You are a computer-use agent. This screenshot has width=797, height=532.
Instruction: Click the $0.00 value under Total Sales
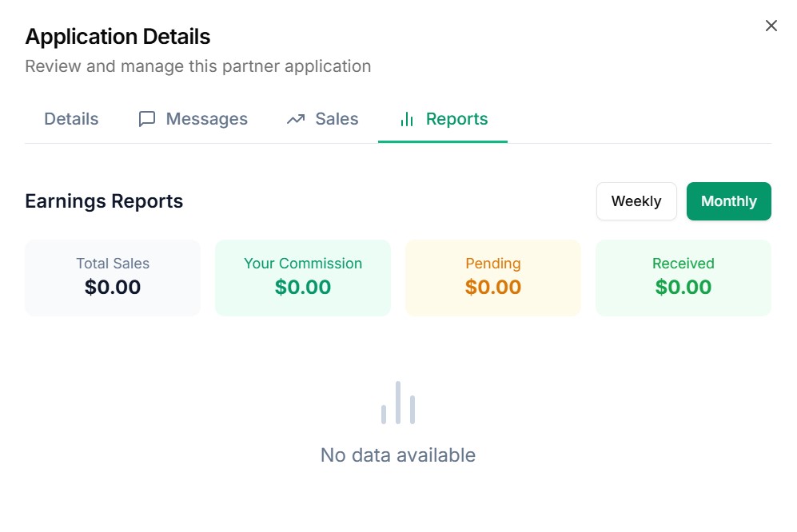point(113,288)
